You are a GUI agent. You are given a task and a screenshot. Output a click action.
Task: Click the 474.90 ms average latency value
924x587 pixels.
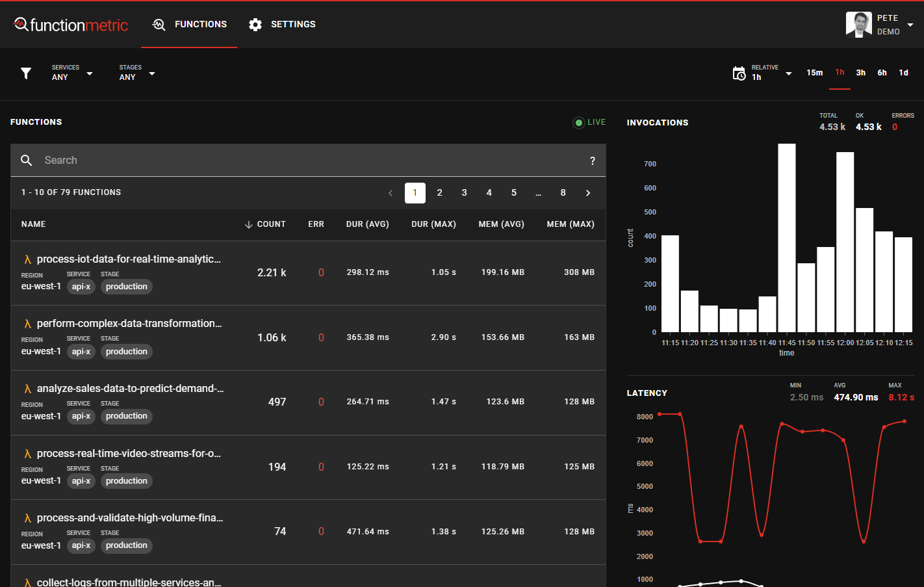[856, 397]
